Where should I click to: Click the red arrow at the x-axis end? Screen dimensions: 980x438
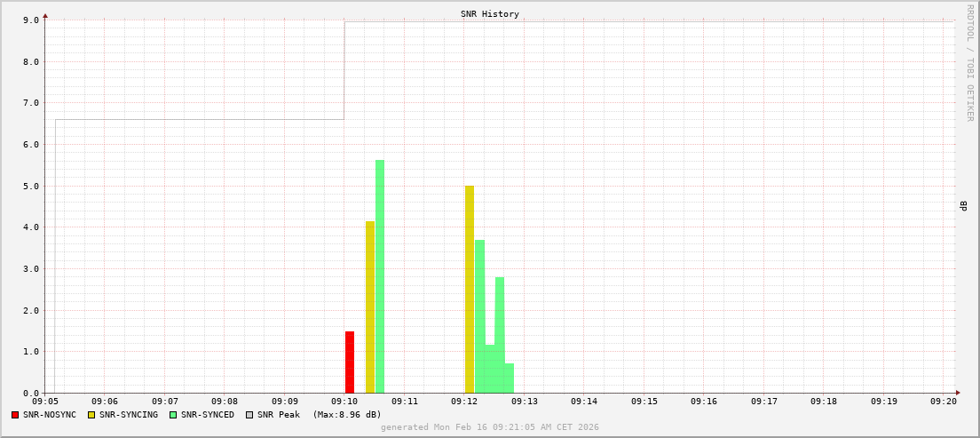pyautogui.click(x=957, y=393)
